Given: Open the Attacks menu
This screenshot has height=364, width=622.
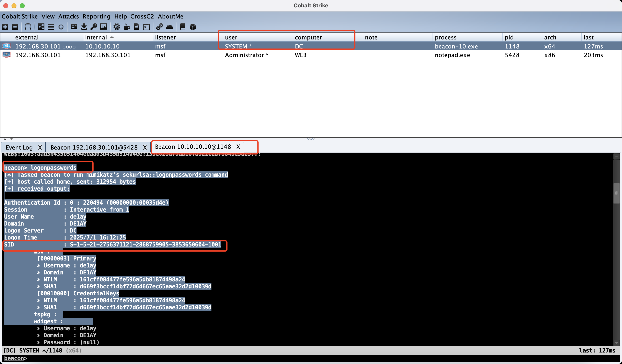Looking at the screenshot, I should [x=68, y=16].
